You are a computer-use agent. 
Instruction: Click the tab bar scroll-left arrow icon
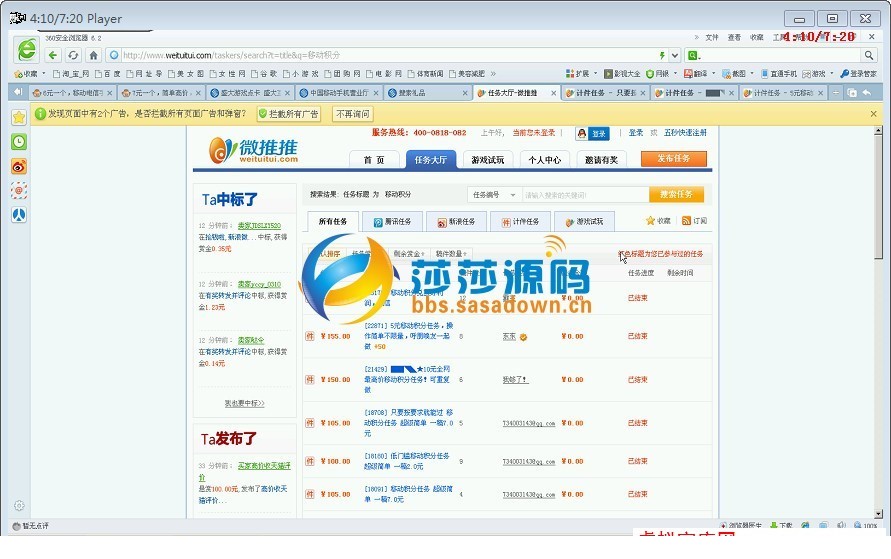pyautogui.click(x=18, y=92)
